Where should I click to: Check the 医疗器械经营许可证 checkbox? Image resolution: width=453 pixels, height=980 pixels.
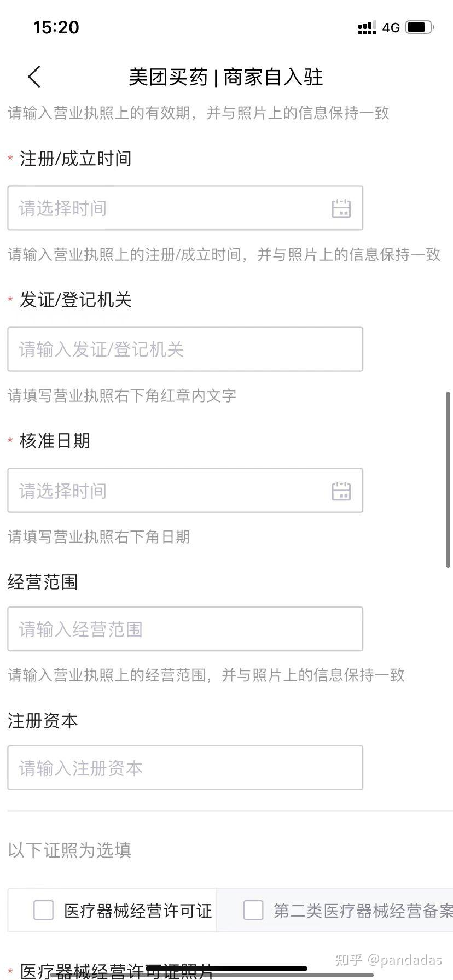[43, 911]
